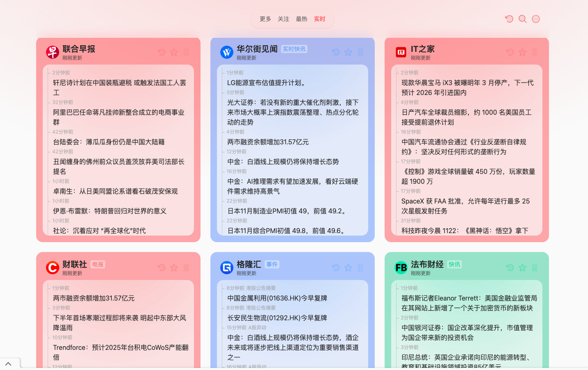Viewport: 588px width, 370px height.
Task: Click the global refresh icon in header
Action: point(509,19)
